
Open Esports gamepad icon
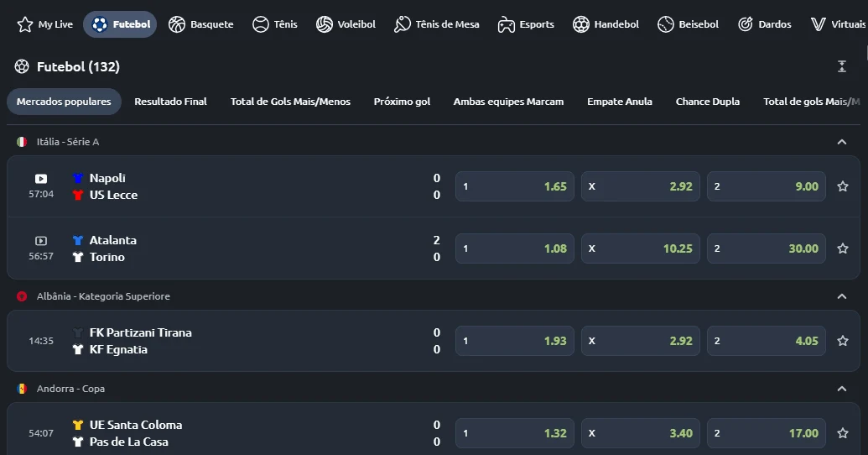[x=506, y=24]
